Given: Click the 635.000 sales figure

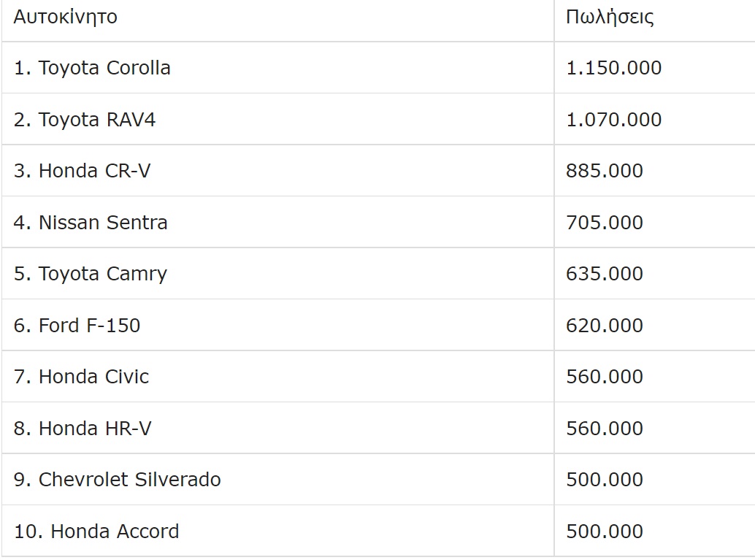Looking at the screenshot, I should pyautogui.click(x=604, y=274).
